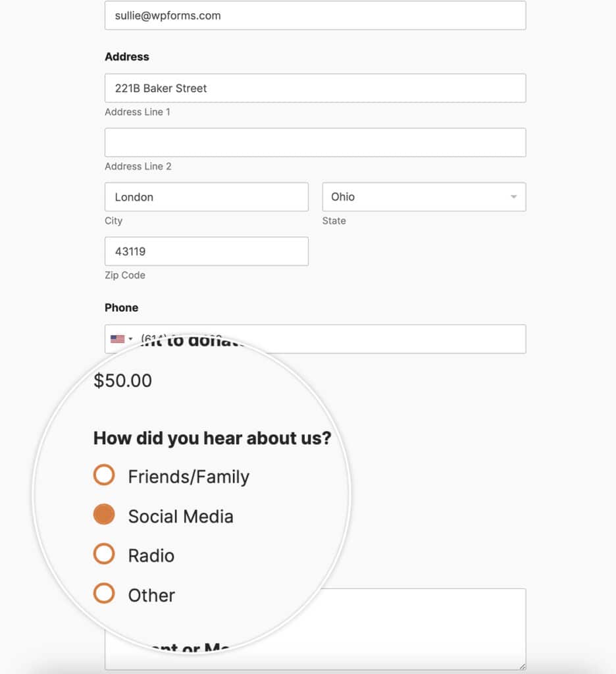The image size is (616, 674).
Task: Choose the Radio radio button
Action: [x=104, y=554]
